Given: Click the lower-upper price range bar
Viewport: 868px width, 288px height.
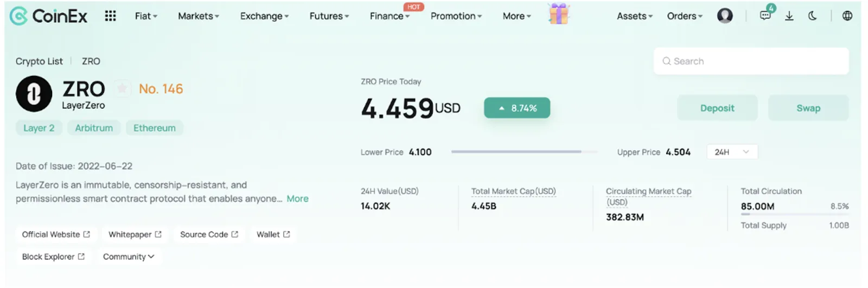Looking at the screenshot, I should click(x=524, y=152).
